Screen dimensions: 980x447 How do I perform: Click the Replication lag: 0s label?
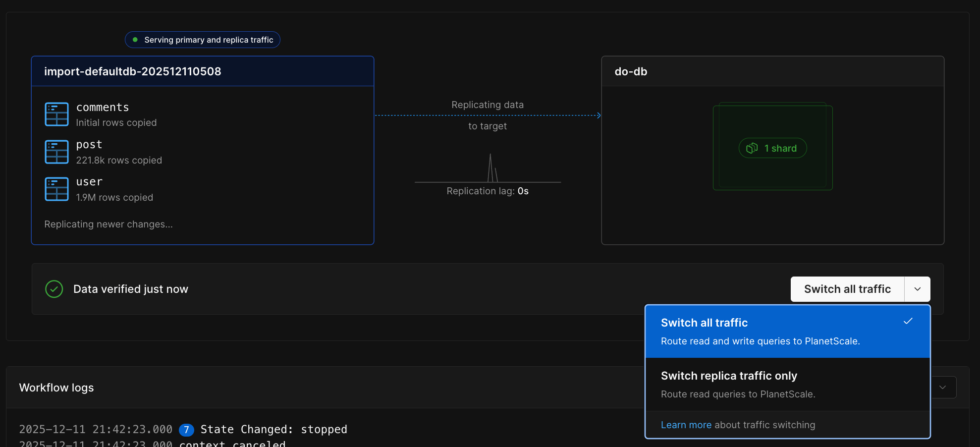(x=488, y=191)
